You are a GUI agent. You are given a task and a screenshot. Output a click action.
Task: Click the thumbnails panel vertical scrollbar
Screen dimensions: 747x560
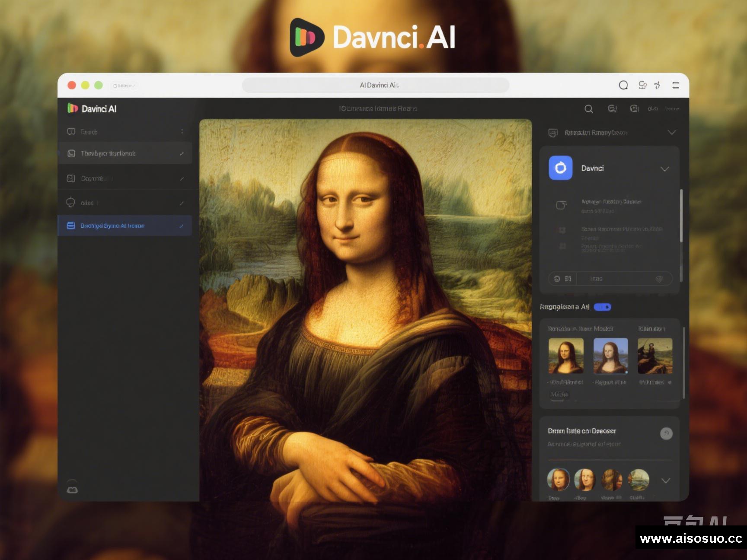point(683,363)
